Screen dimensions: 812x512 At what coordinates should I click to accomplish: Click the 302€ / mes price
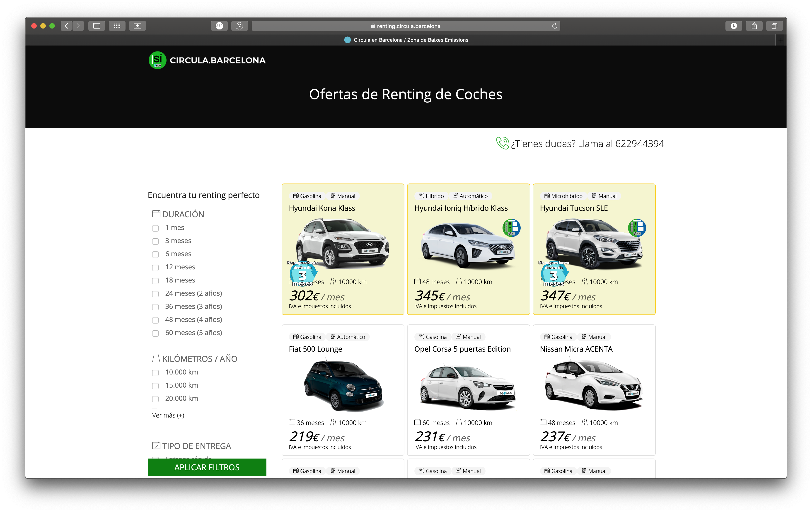point(317,296)
